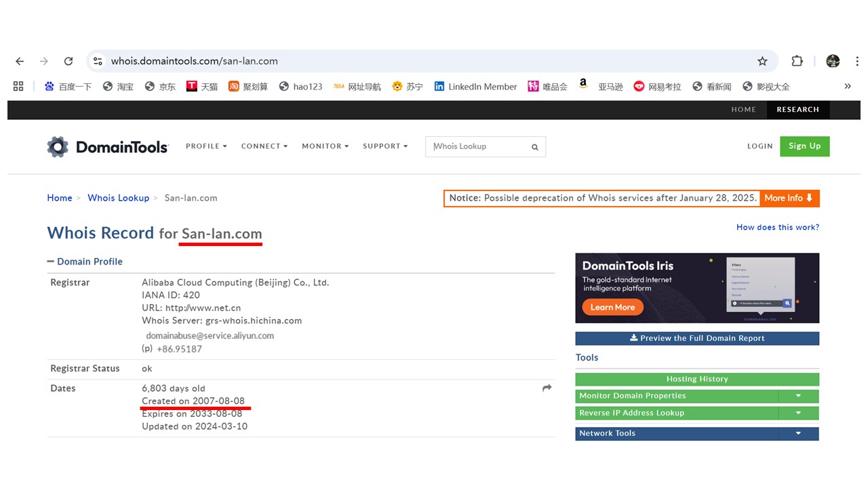
Task: Open the 苏宁 bookmark
Action: coord(408,87)
